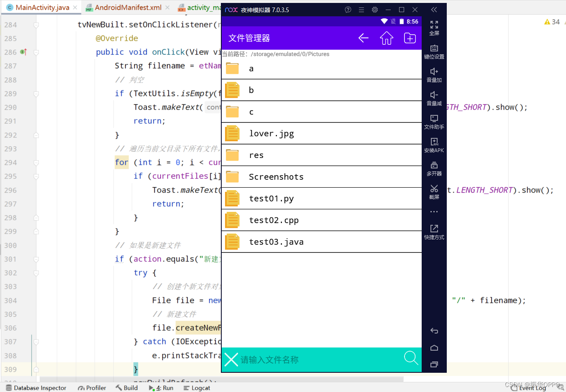Viewport: 566px width, 392px height.
Task: Open the Build tool window
Action: (127, 388)
